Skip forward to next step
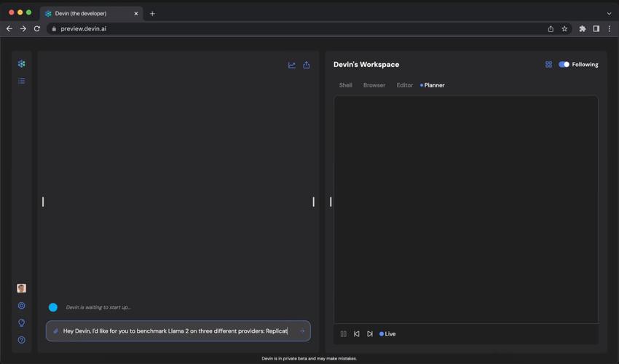The height and width of the screenshot is (364, 619). pos(370,334)
